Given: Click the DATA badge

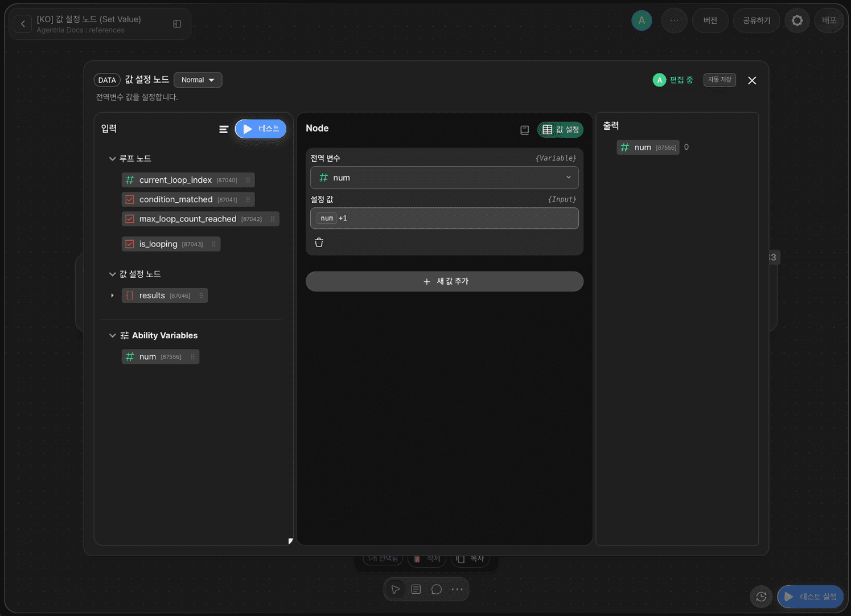Looking at the screenshot, I should [x=107, y=80].
